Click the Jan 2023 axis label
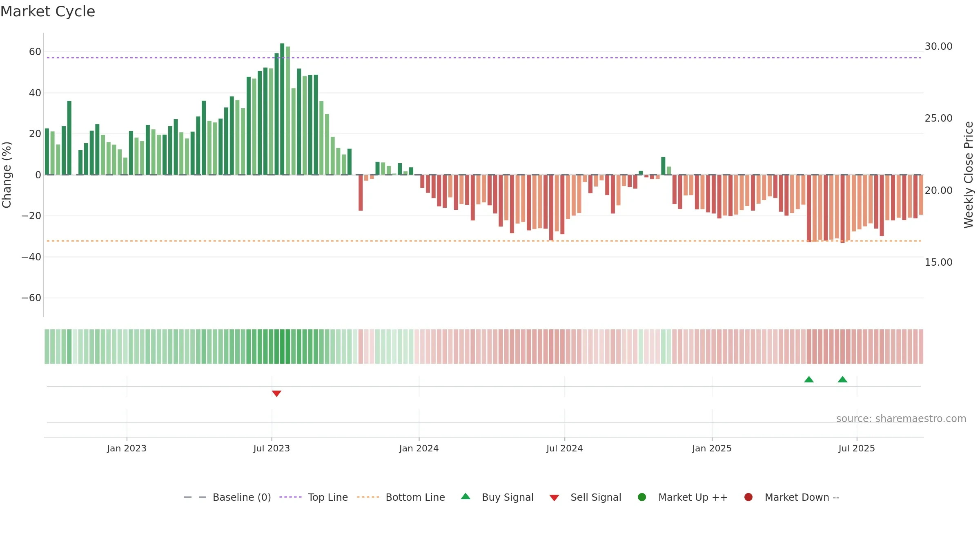This screenshot has height=551, width=980. (x=127, y=448)
